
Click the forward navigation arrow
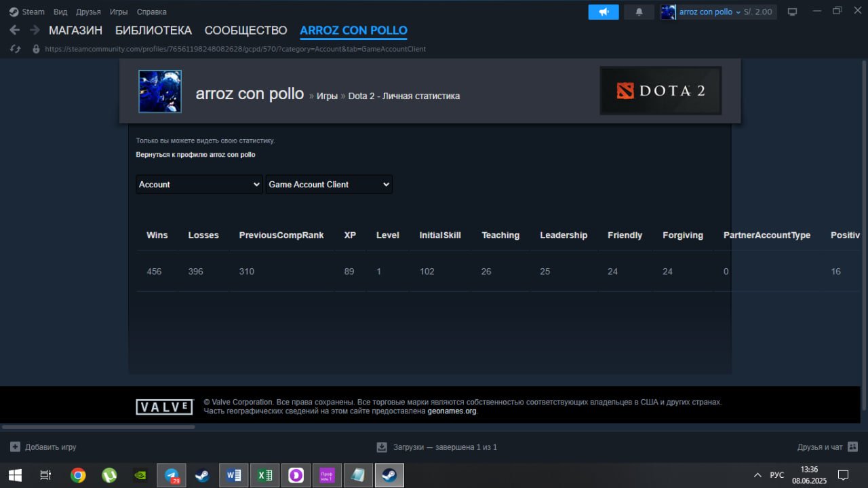35,31
